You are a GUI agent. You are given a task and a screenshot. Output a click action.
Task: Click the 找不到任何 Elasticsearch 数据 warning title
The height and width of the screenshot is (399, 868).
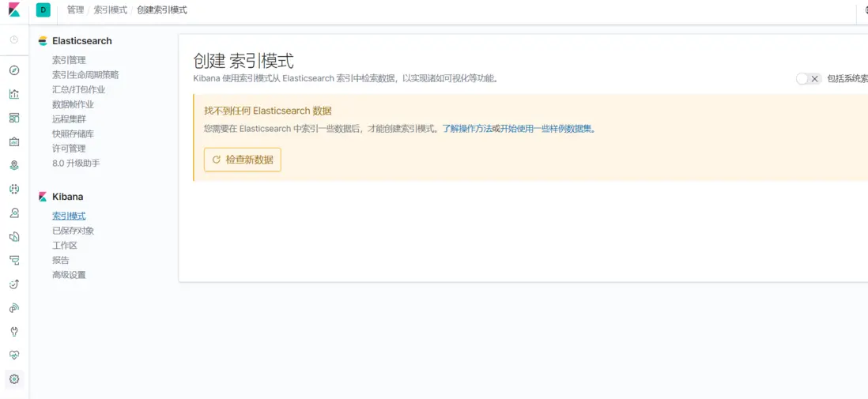(x=268, y=111)
